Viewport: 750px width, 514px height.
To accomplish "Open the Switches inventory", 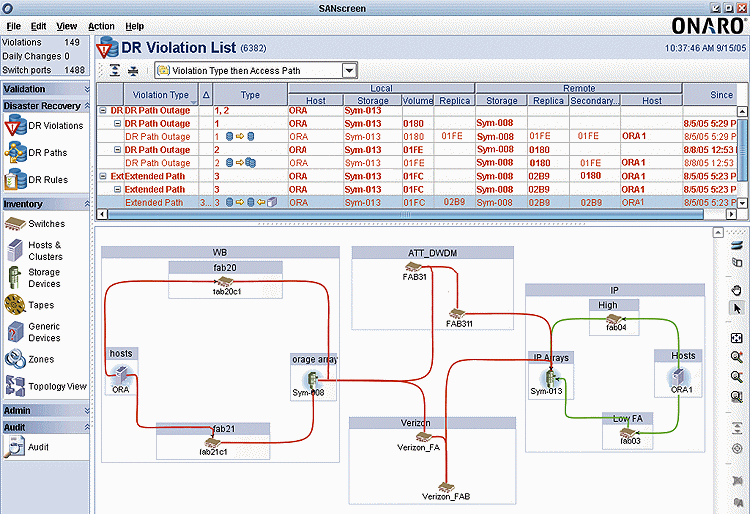I will [x=35, y=223].
